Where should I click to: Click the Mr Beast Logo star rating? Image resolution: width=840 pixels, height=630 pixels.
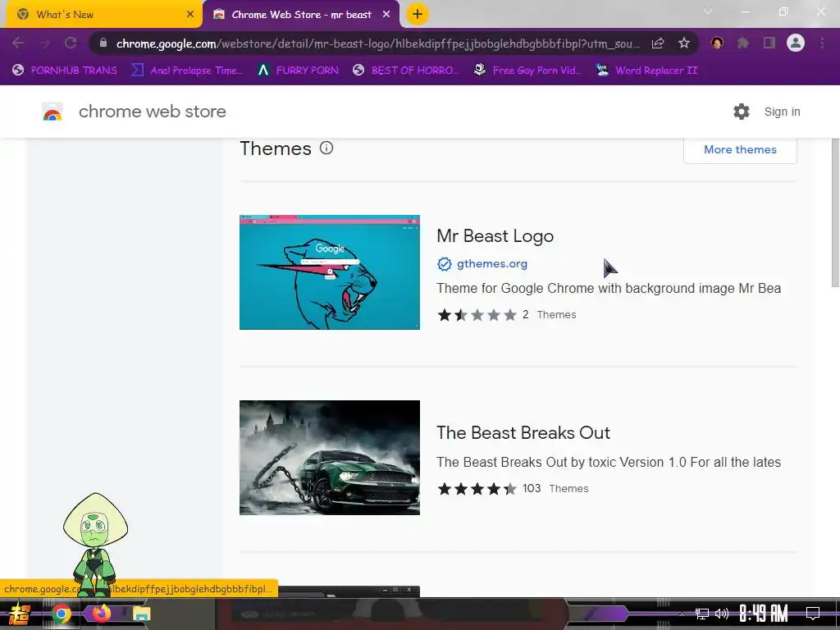[x=477, y=314]
